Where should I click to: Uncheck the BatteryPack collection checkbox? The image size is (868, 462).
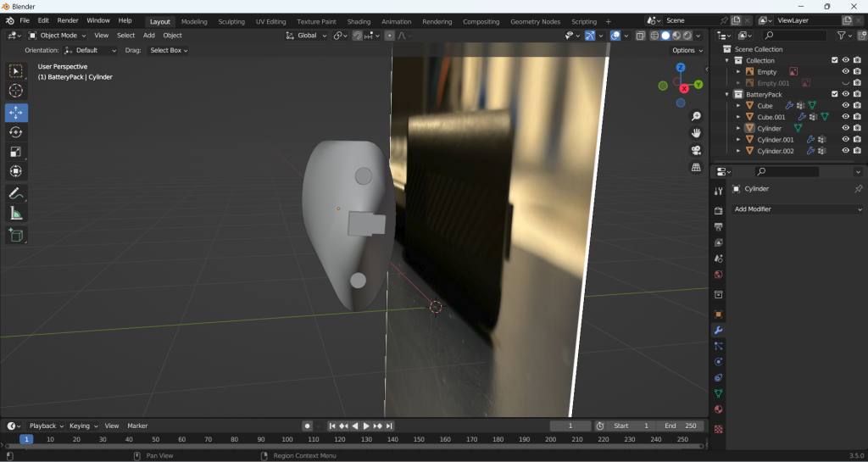click(834, 94)
